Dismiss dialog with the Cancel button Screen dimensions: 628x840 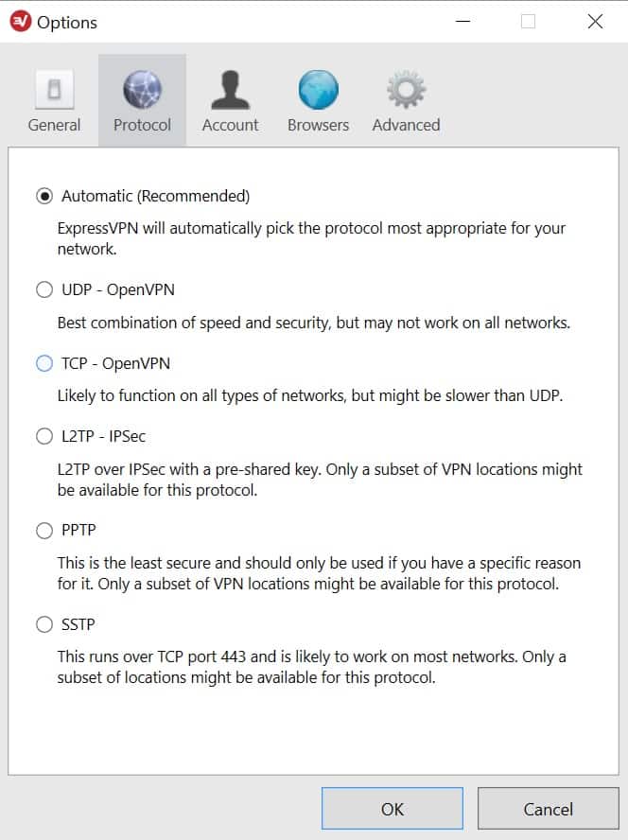coord(549,809)
